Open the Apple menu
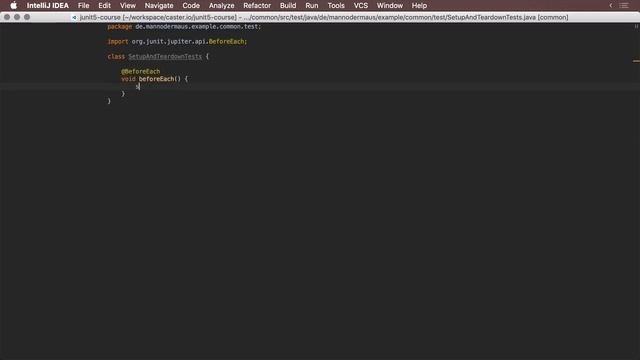Viewport: 640px width, 360px height. (13, 5)
